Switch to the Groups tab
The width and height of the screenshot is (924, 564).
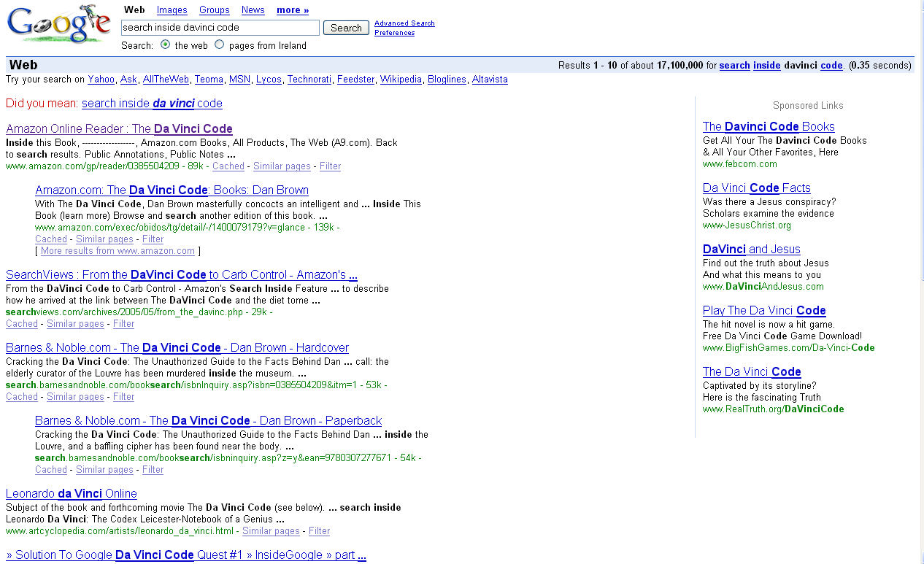(x=214, y=10)
